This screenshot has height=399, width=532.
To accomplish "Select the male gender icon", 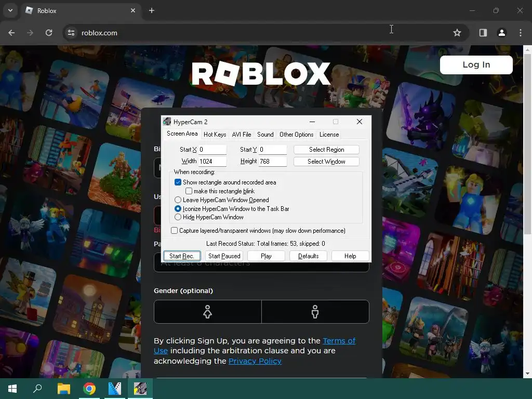I will 315,312.
